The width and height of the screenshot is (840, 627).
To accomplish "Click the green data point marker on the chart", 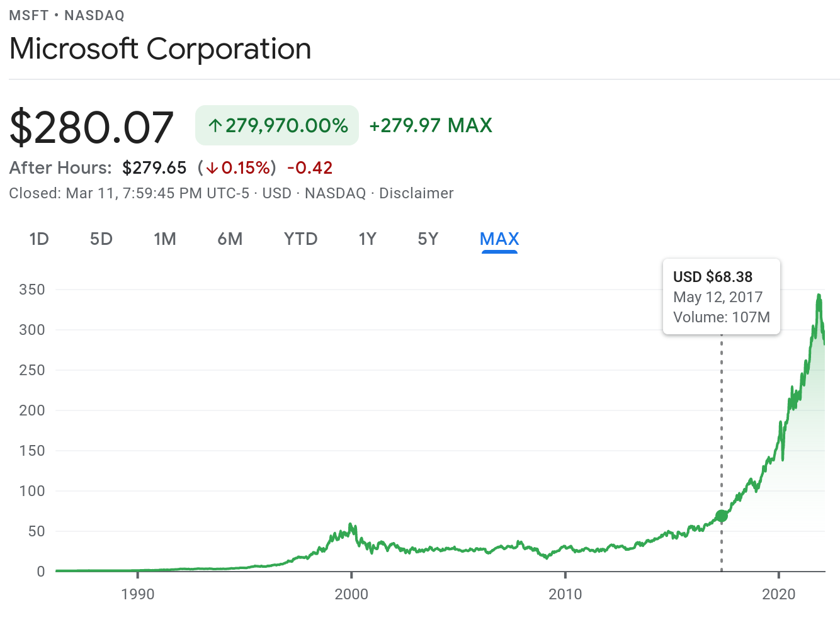I will (x=722, y=516).
